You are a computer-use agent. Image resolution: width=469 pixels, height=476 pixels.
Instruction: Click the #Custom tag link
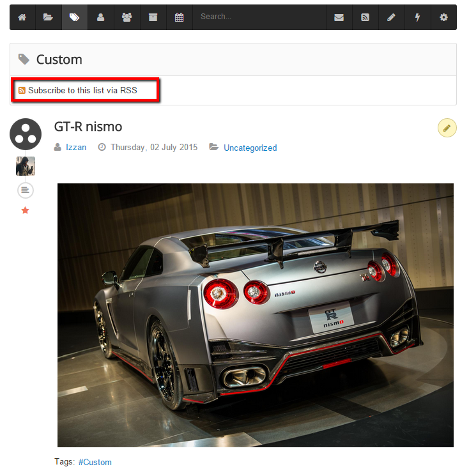click(x=95, y=462)
